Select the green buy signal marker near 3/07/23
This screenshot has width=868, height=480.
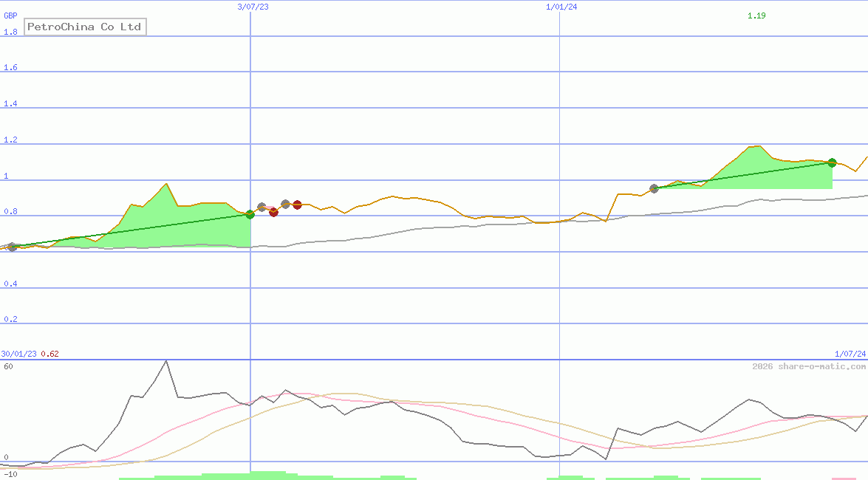[250, 215]
